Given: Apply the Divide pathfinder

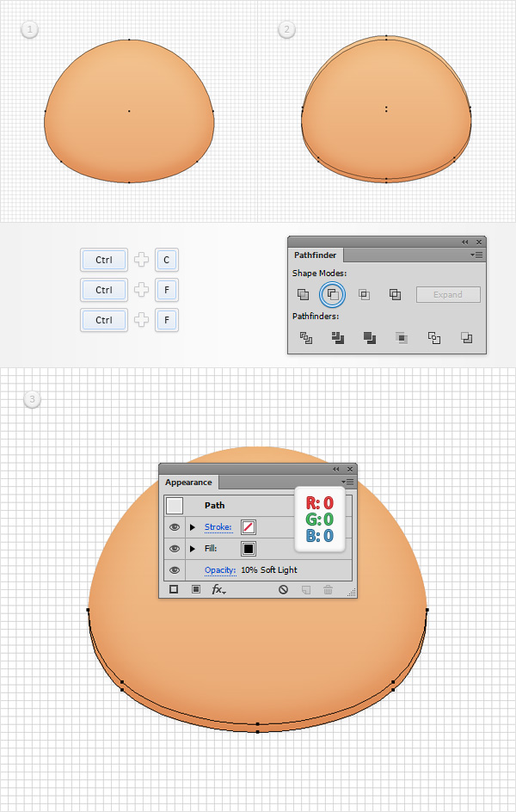Looking at the screenshot, I should click(x=306, y=338).
